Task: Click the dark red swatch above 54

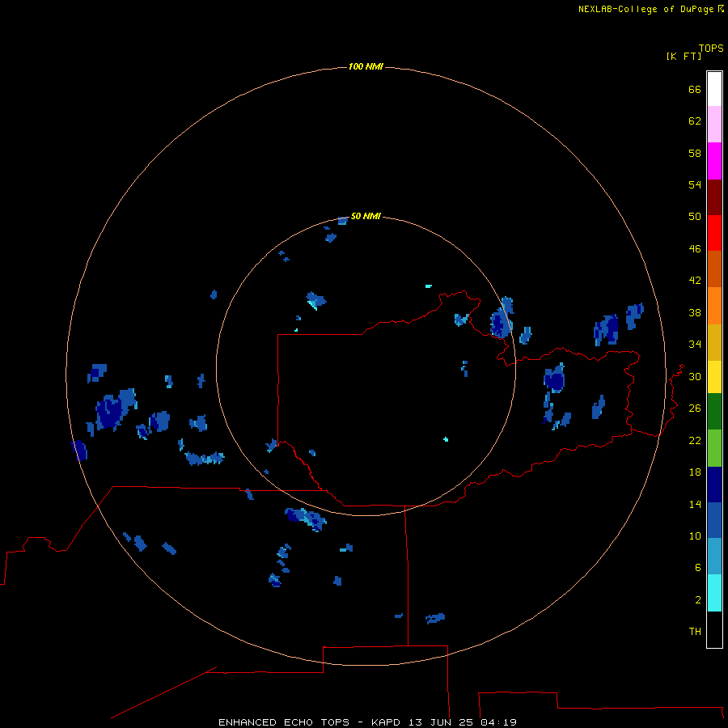Action: (x=714, y=197)
